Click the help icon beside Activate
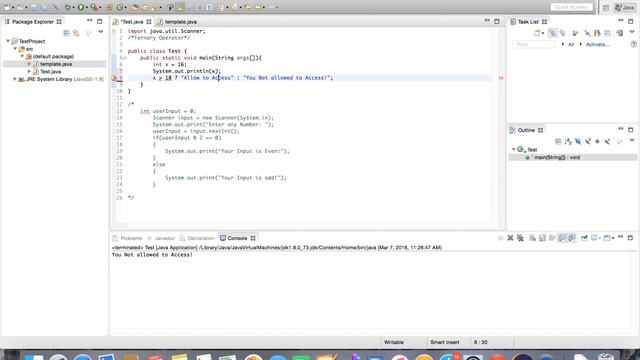Viewport: 640px width, 360px height. tap(633, 44)
